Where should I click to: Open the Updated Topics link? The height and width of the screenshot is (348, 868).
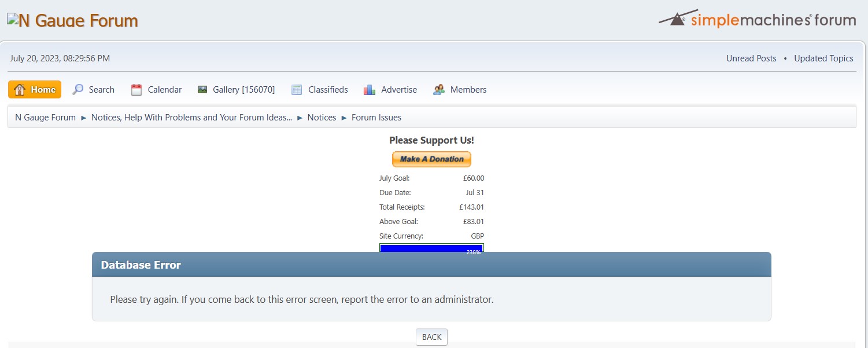[x=823, y=58]
